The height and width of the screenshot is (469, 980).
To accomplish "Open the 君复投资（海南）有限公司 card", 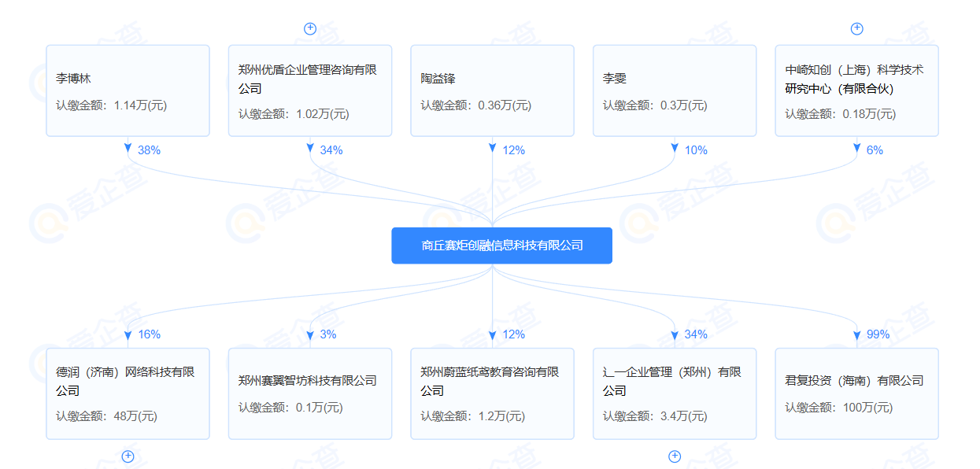I will coord(856,393).
